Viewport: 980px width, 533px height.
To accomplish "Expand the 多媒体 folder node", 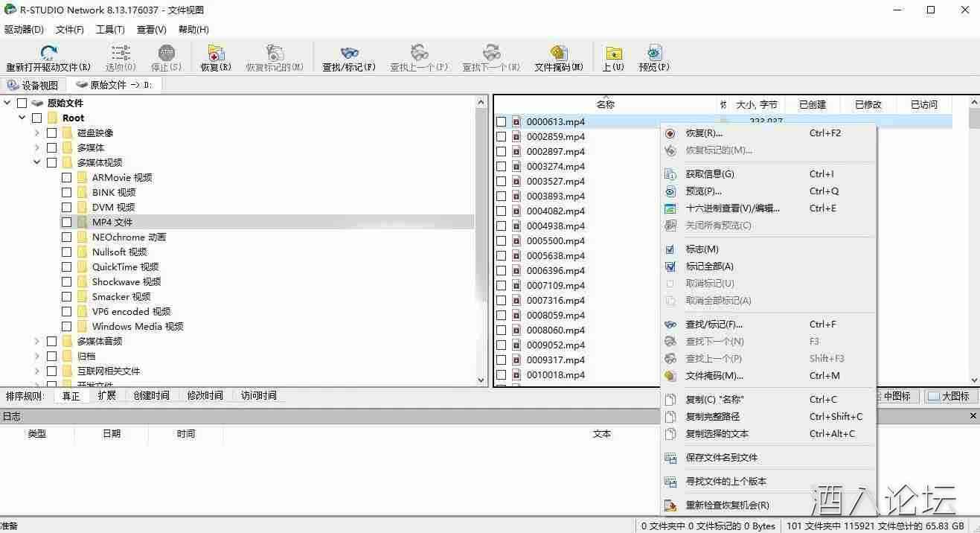I will [37, 147].
